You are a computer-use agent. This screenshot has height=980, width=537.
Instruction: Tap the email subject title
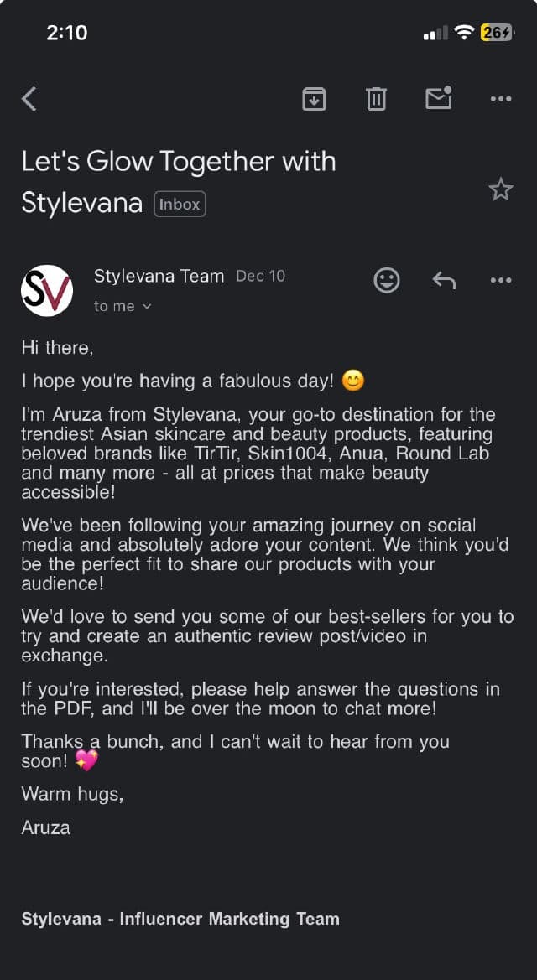178,181
